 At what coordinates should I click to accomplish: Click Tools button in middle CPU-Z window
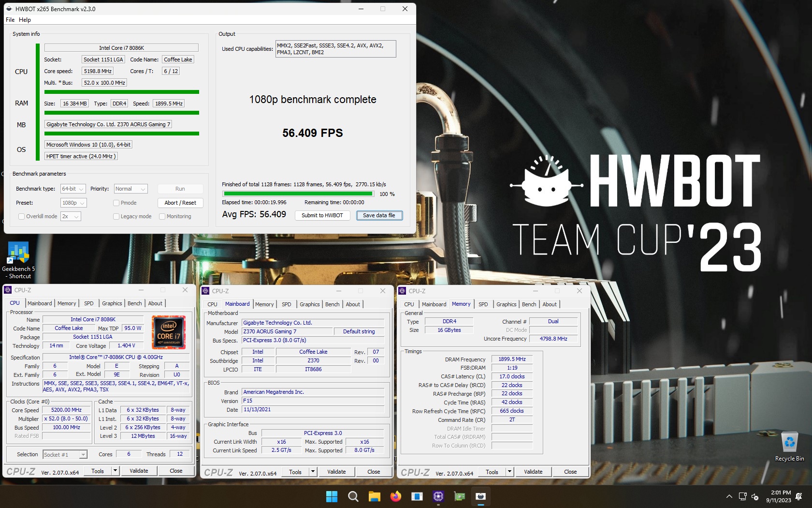pos(295,472)
